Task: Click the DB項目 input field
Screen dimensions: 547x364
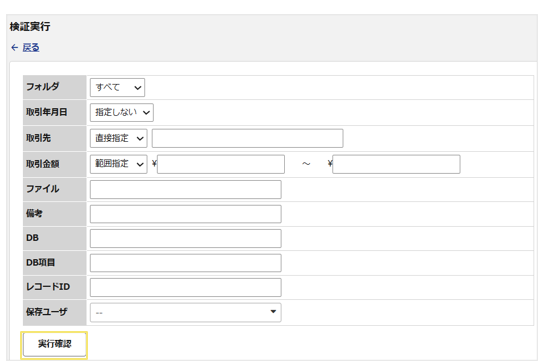Action: point(186,263)
